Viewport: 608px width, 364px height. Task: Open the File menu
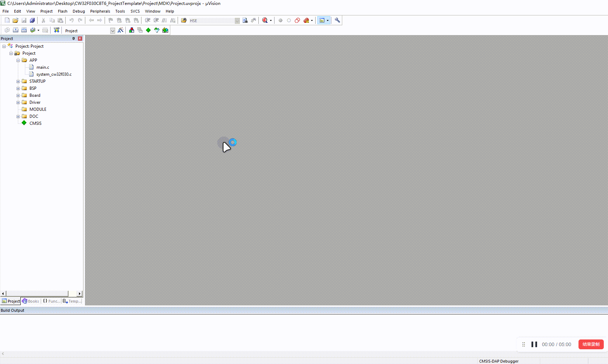[x=6, y=11]
